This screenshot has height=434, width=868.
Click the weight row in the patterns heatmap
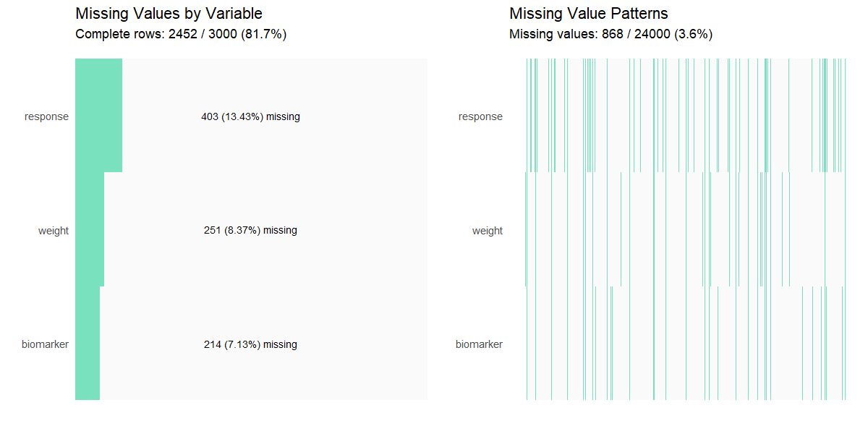685,230
